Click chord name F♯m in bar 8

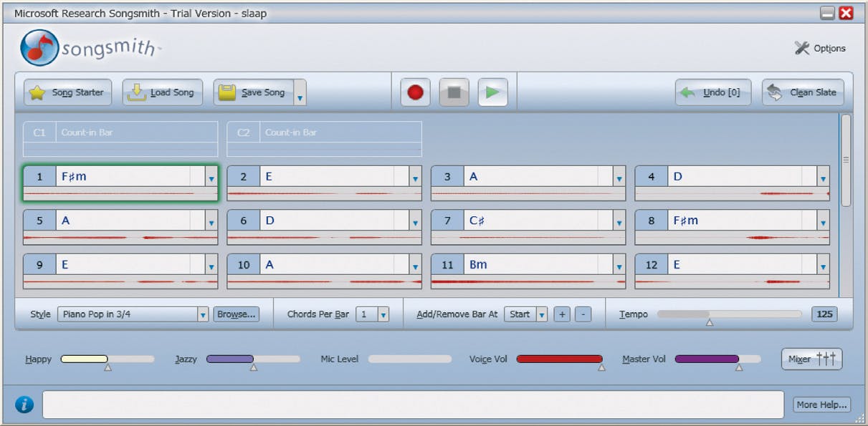(x=685, y=221)
